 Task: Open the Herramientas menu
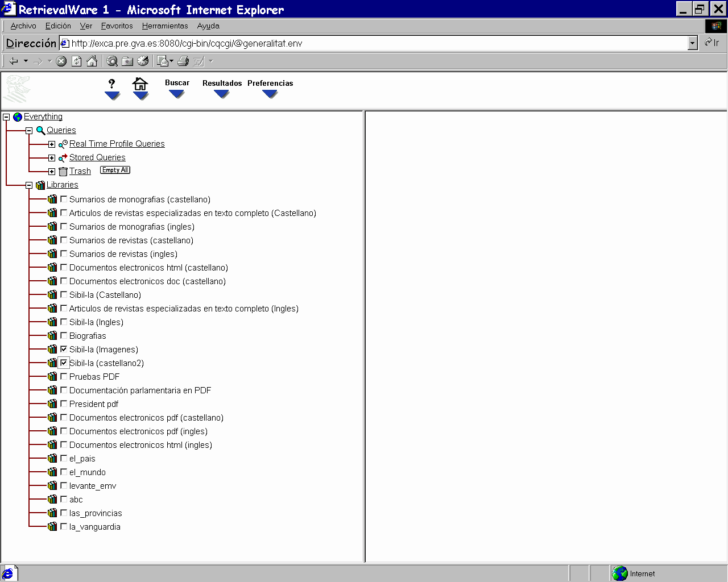(x=165, y=26)
